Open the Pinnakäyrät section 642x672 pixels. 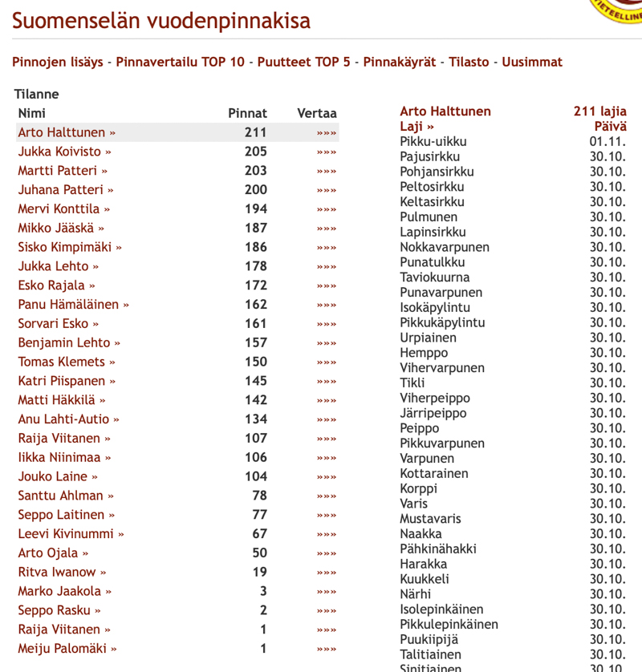pyautogui.click(x=399, y=62)
